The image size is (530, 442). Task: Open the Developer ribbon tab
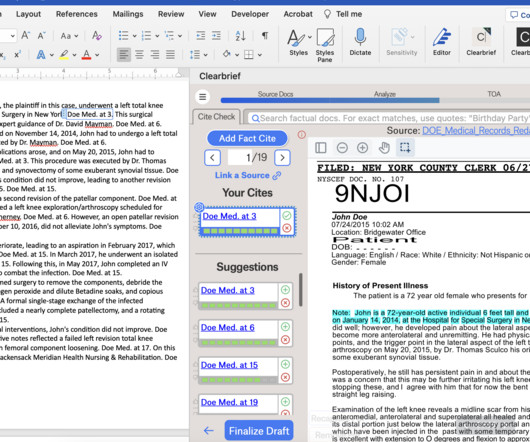click(250, 14)
